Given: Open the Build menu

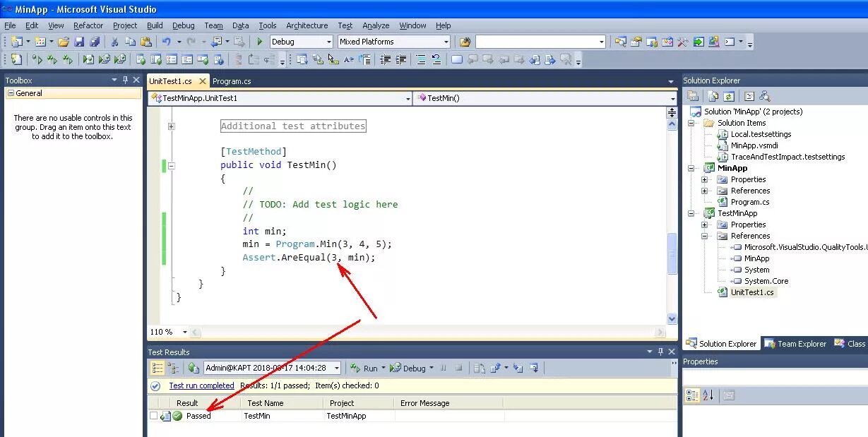Looking at the screenshot, I should 153,25.
